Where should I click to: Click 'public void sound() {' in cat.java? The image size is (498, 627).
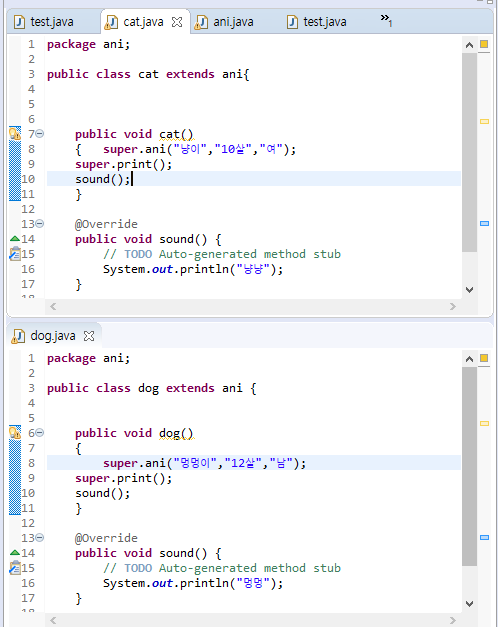tap(148, 239)
